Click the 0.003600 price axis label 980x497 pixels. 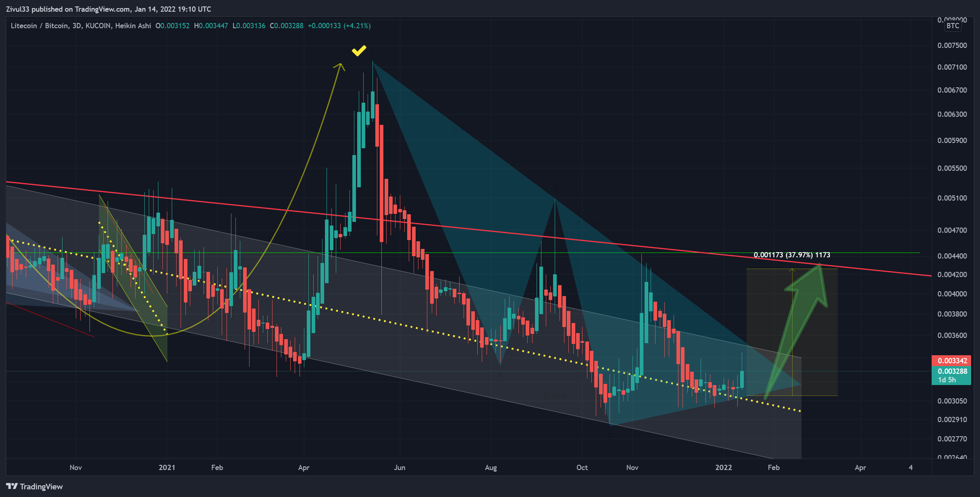(x=952, y=335)
